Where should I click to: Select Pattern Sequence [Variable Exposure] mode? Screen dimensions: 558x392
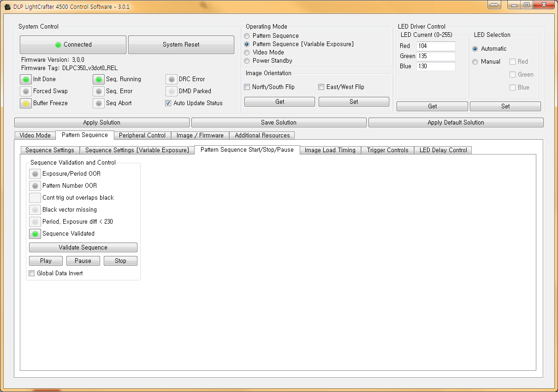click(x=247, y=44)
